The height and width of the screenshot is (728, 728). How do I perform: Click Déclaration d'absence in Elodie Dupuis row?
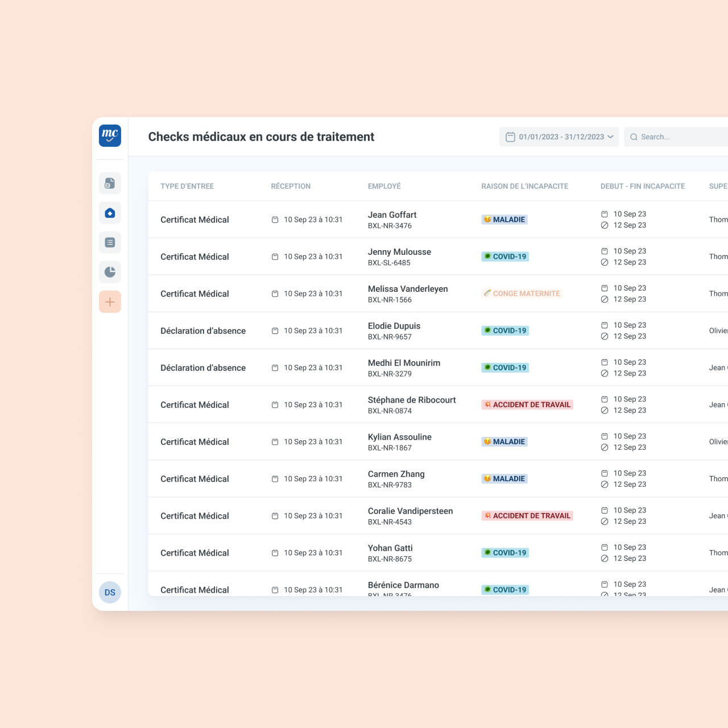tap(203, 330)
